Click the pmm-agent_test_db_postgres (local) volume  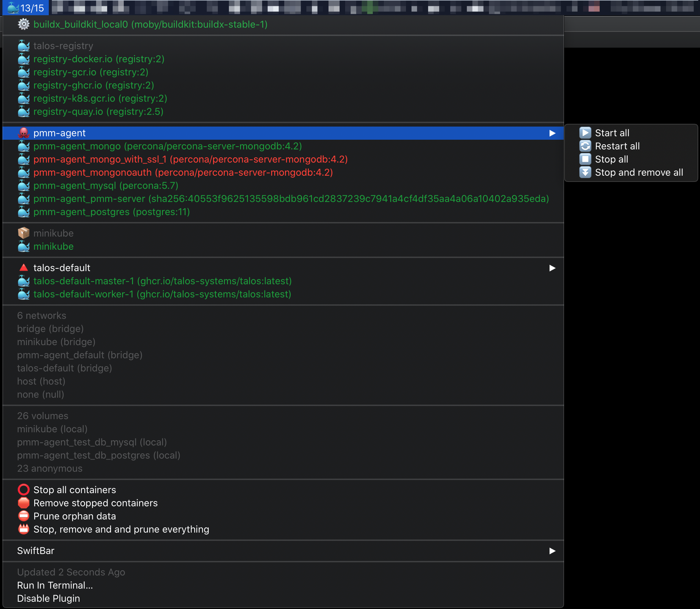pyautogui.click(x=283, y=455)
